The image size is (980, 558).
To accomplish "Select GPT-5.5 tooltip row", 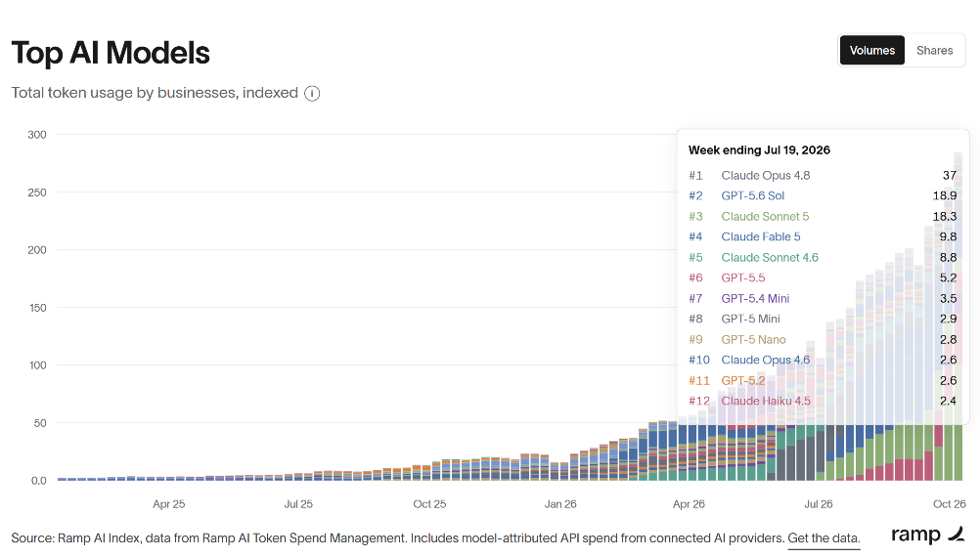I will tap(823, 278).
